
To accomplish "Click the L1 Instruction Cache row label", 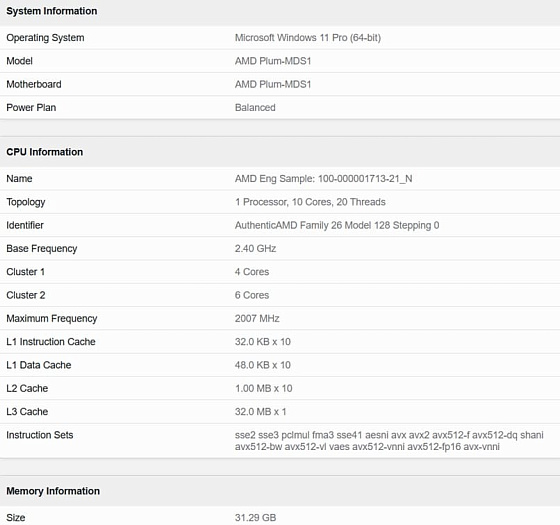I will tap(51, 342).
